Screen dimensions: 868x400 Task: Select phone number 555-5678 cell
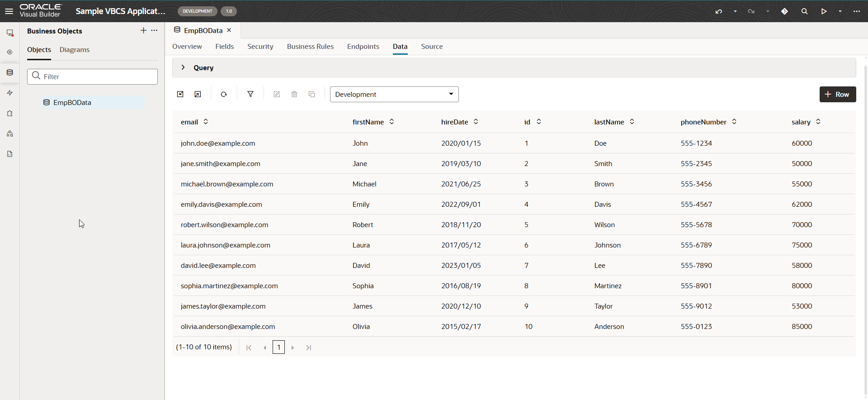(696, 224)
